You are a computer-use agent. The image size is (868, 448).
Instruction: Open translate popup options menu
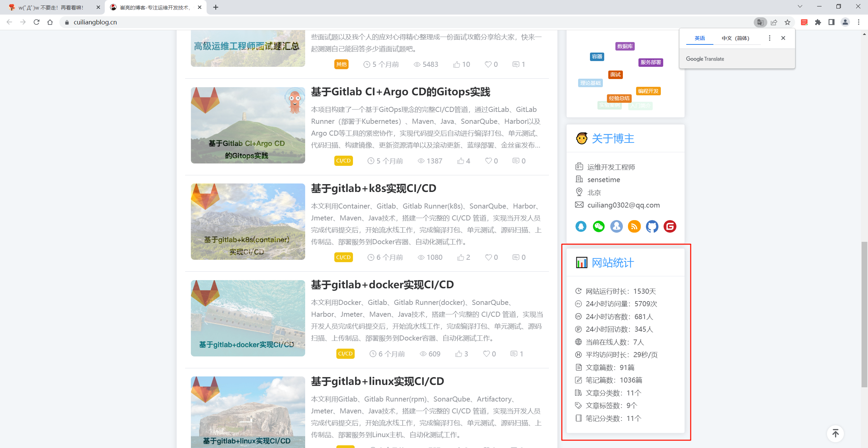770,38
